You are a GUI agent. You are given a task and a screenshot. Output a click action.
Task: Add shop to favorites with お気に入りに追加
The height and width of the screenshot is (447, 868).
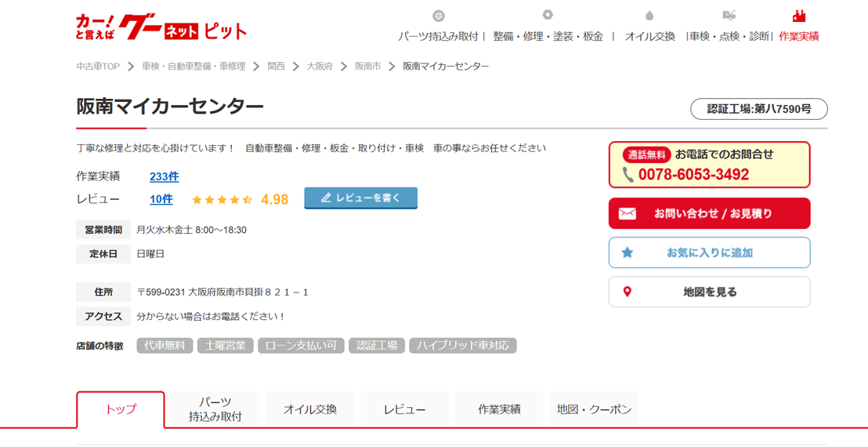coord(709,253)
